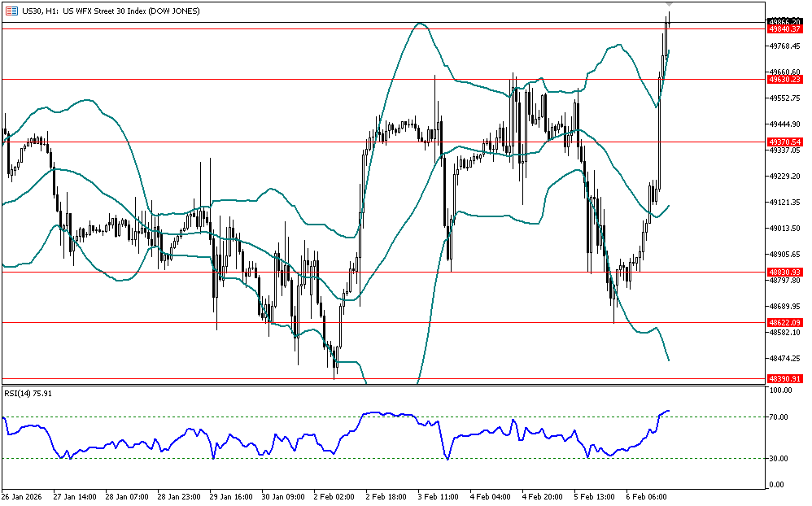The height and width of the screenshot is (506, 812).
Task: Click the 49768.45 price scale value
Action: click(784, 46)
